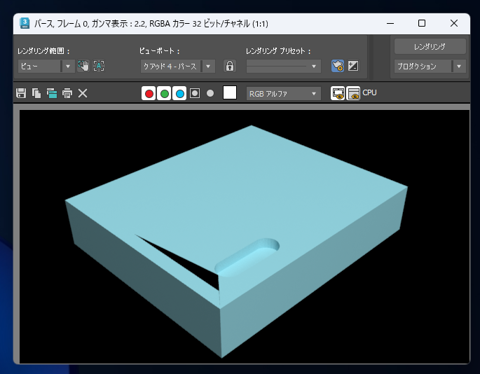Toggle the UI display icon beside CPU
The width and height of the screenshot is (480, 374).
point(353,93)
